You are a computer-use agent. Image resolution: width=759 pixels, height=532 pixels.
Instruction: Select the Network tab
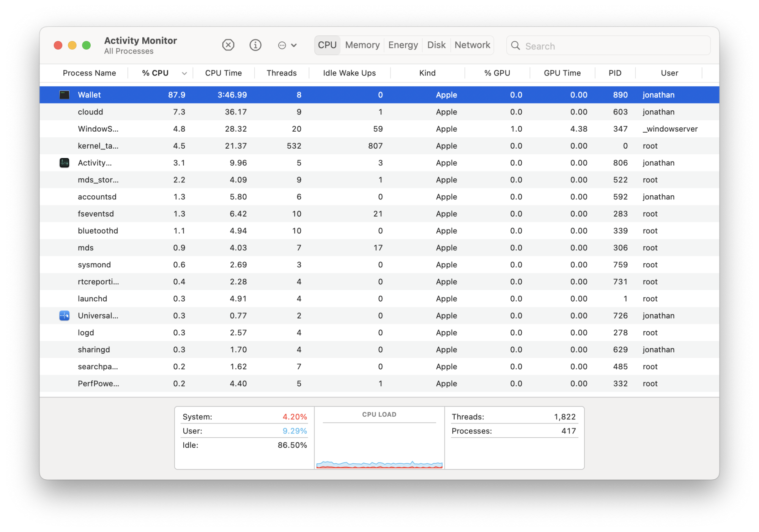click(x=472, y=45)
